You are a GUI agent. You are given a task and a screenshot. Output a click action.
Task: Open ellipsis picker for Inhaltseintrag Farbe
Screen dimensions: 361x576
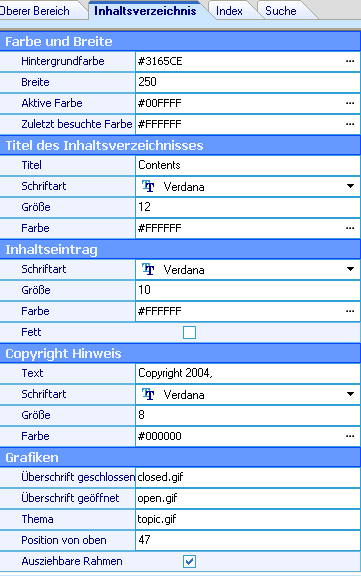(x=350, y=311)
